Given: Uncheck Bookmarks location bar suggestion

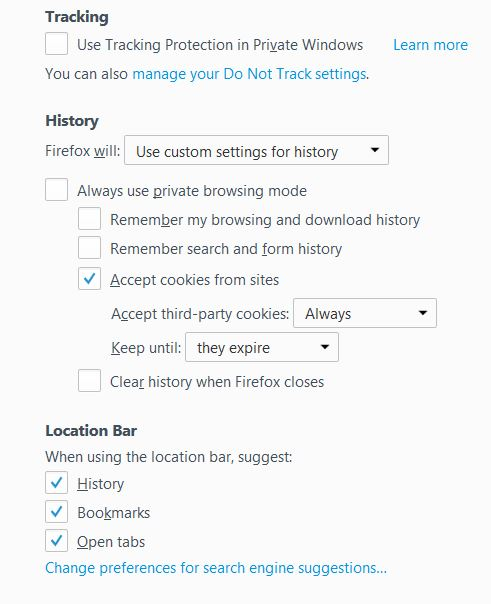Looking at the screenshot, I should (x=57, y=512).
